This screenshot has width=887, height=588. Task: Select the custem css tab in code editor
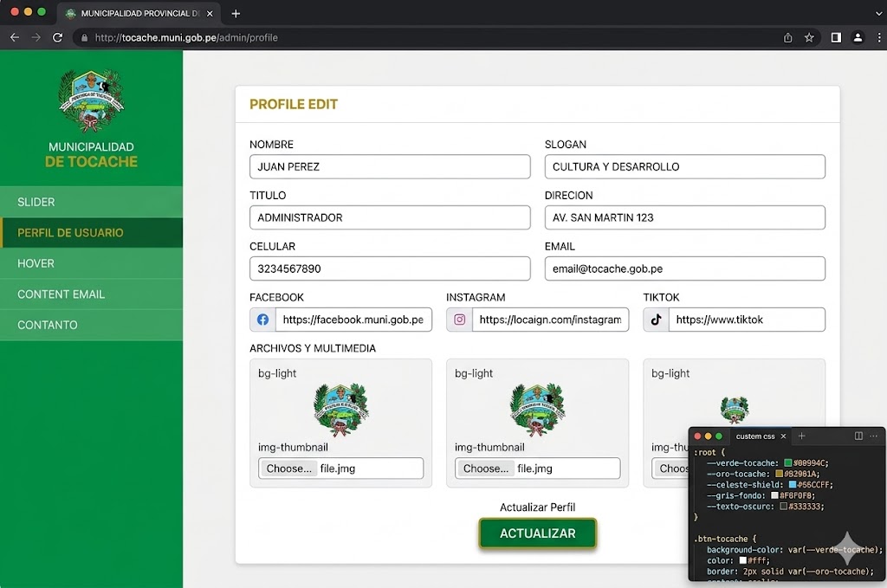pyautogui.click(x=754, y=436)
